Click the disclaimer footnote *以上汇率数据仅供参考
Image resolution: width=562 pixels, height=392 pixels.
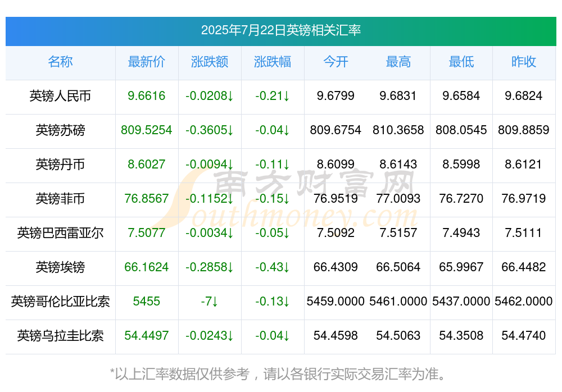pyautogui.click(x=180, y=374)
